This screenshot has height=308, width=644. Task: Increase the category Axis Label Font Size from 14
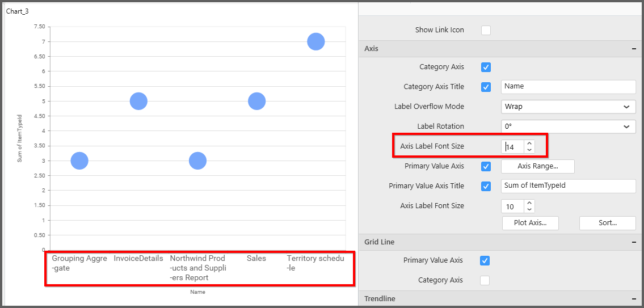(x=529, y=144)
